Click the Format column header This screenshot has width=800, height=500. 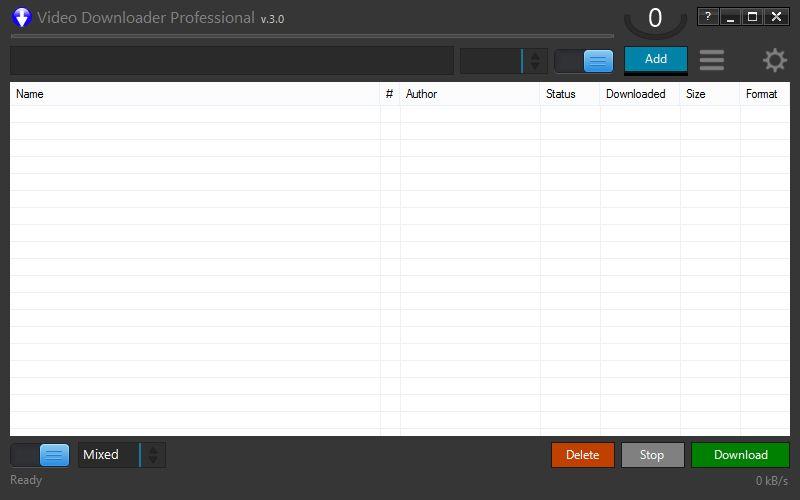765,94
